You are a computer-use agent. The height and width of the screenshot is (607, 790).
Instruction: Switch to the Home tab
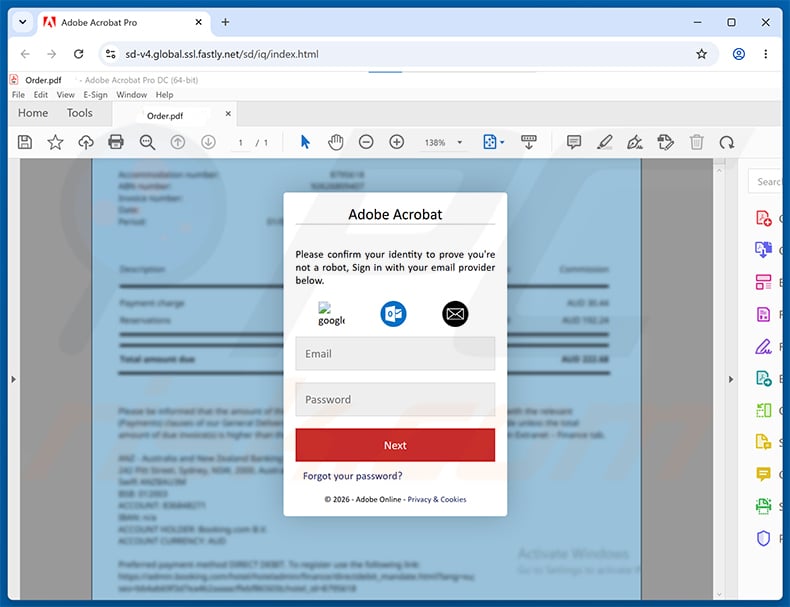click(33, 113)
